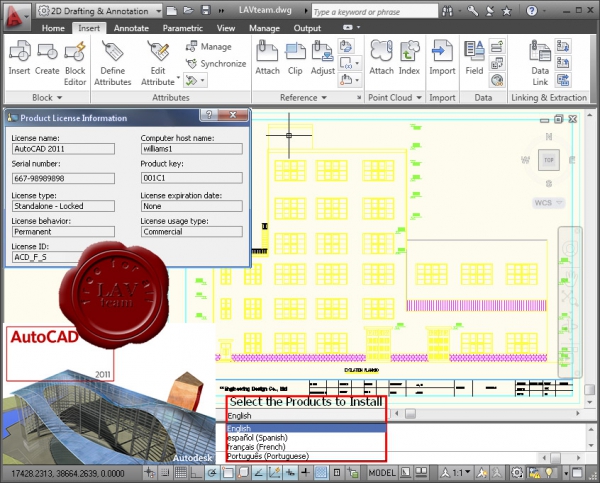This screenshot has height=483, width=600.
Task: Select français (French) from language list
Action: pyautogui.click(x=306, y=447)
